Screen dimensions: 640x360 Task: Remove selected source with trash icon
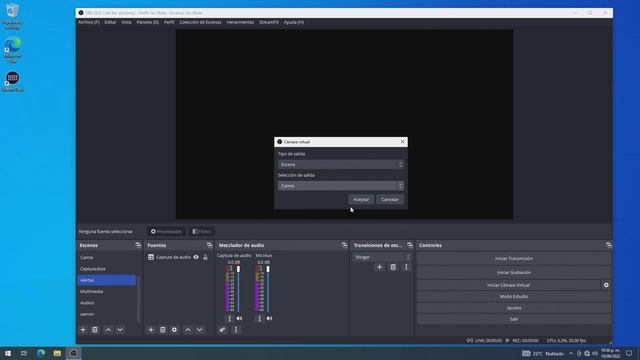pos(162,330)
